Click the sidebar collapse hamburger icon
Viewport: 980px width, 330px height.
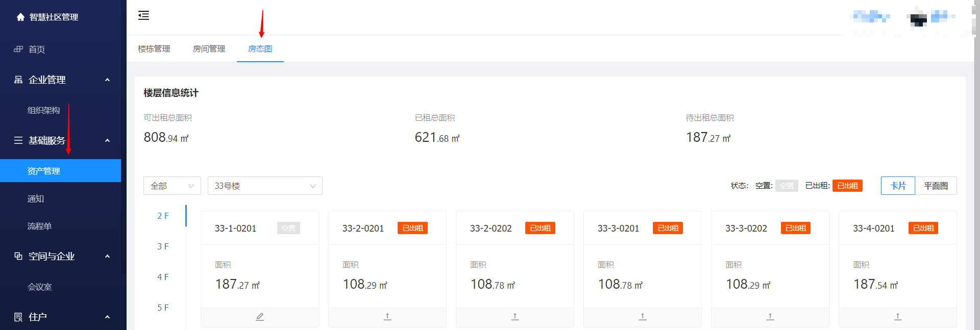pyautogui.click(x=143, y=15)
